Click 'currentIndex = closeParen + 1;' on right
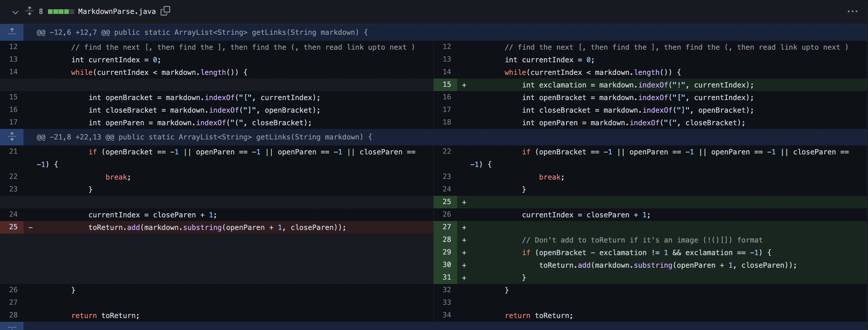 tap(586, 215)
